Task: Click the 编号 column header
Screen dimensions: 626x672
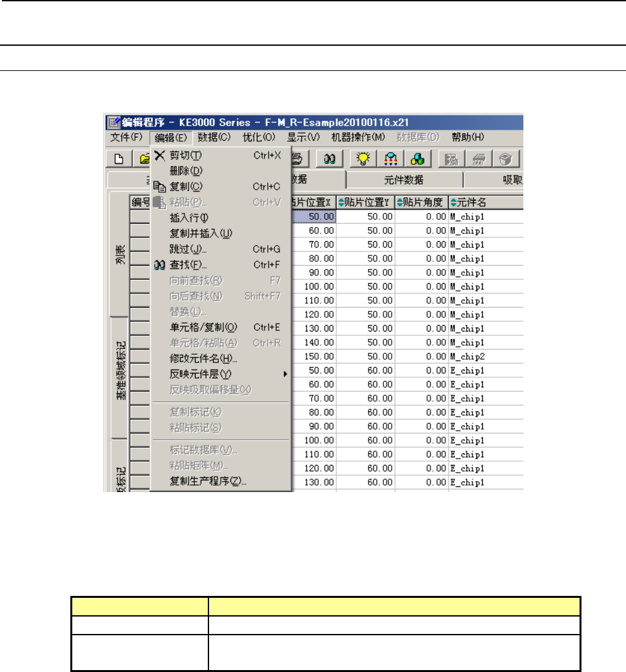Action: (140, 203)
